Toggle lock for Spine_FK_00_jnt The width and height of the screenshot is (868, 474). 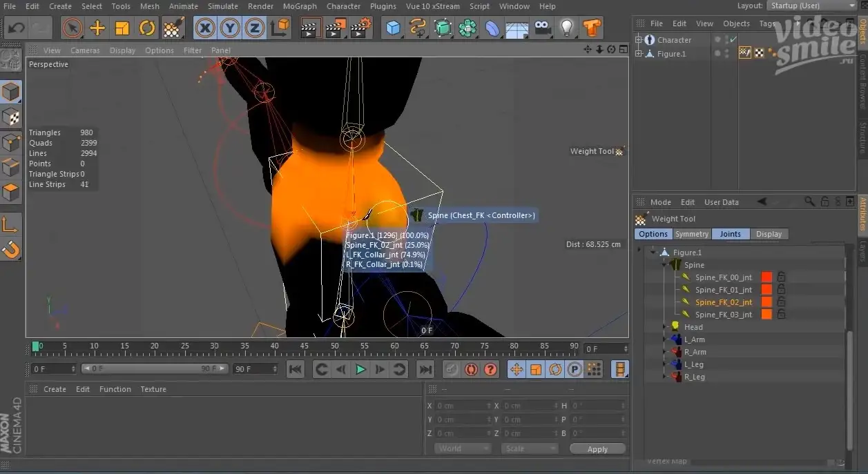[x=781, y=277]
